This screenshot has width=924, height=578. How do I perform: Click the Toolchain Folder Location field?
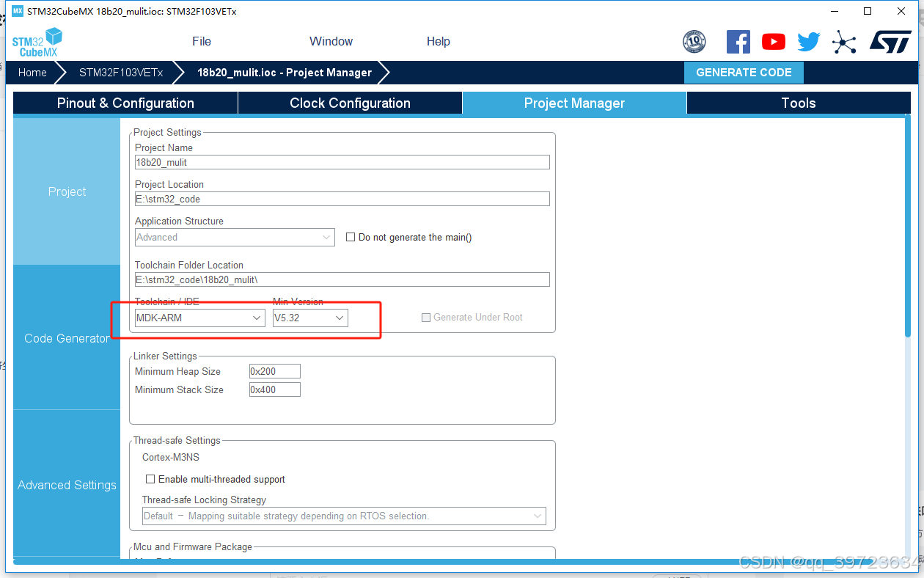342,279
